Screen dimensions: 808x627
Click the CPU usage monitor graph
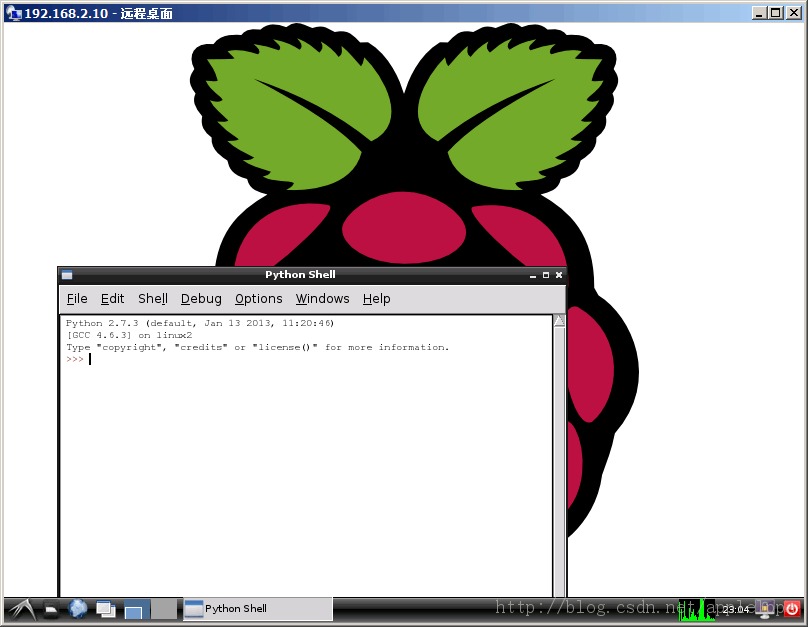coord(697,609)
